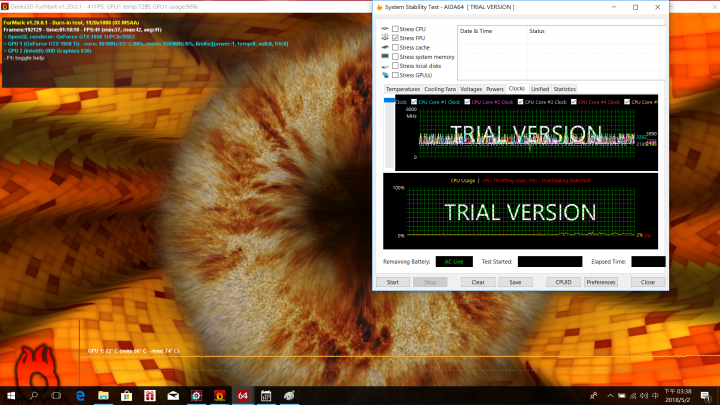
Task: Open CPUID from the stability test window
Action: click(x=563, y=282)
